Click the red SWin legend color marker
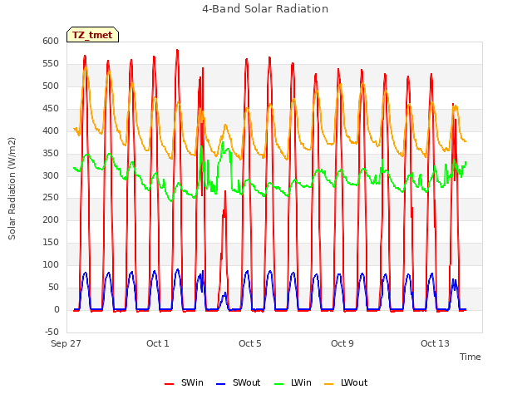The width and height of the screenshot is (532, 399). (x=169, y=384)
